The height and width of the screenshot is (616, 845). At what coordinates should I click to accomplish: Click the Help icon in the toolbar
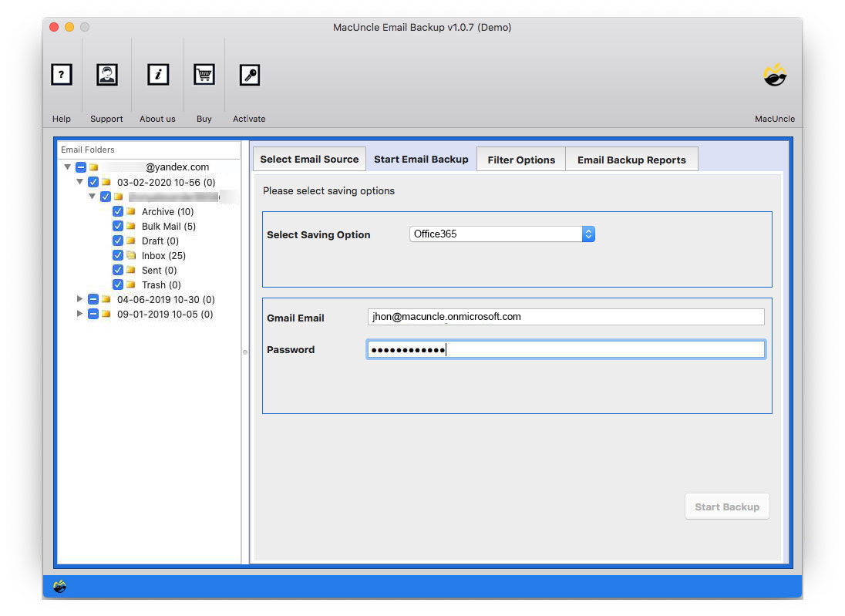(62, 75)
